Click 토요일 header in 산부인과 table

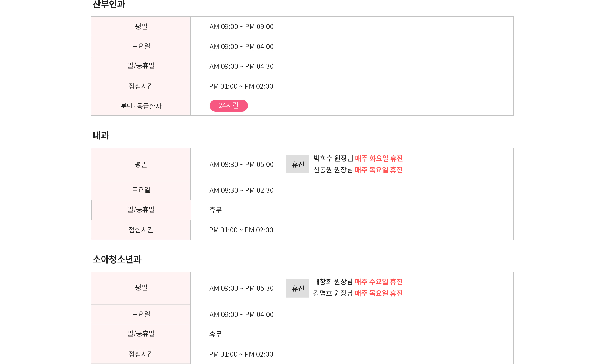click(x=141, y=46)
